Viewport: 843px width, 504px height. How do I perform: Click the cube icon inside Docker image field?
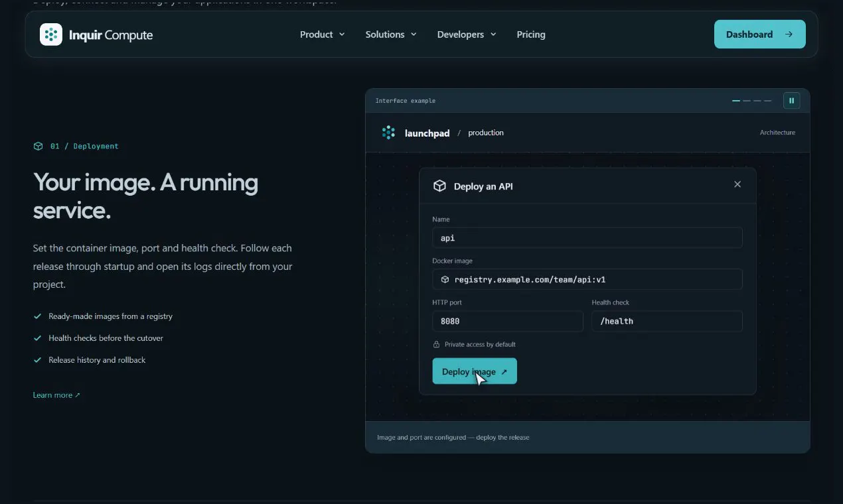(x=445, y=280)
